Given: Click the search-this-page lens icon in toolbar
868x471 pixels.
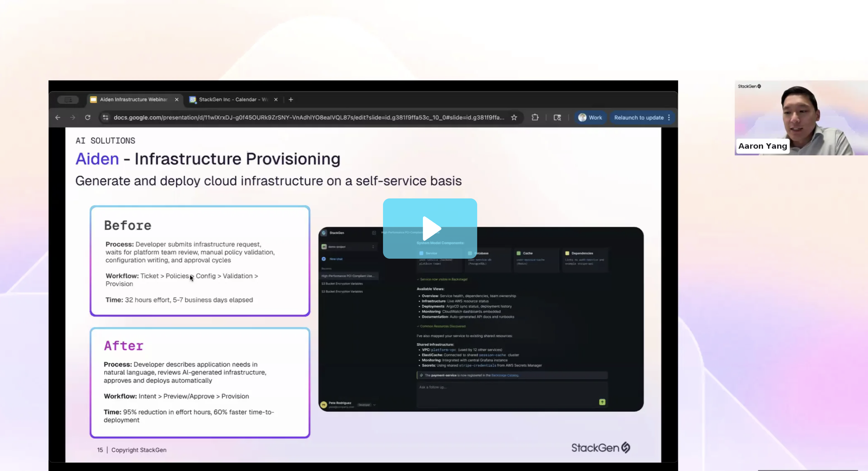Looking at the screenshot, I should click(557, 118).
